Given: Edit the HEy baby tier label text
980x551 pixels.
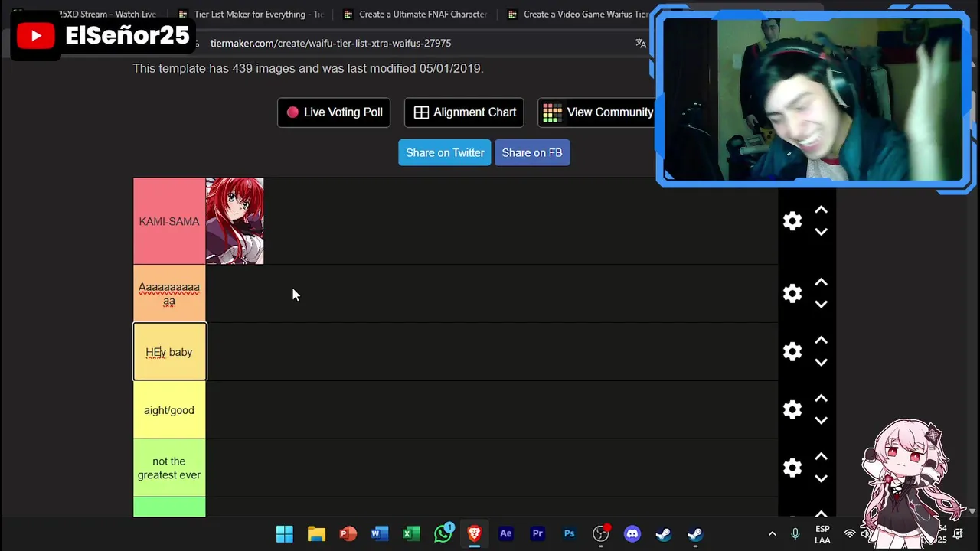Looking at the screenshot, I should [169, 352].
